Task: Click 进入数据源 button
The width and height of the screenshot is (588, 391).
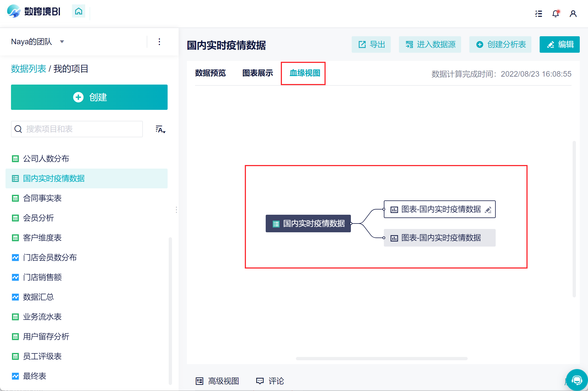Action: click(x=430, y=44)
